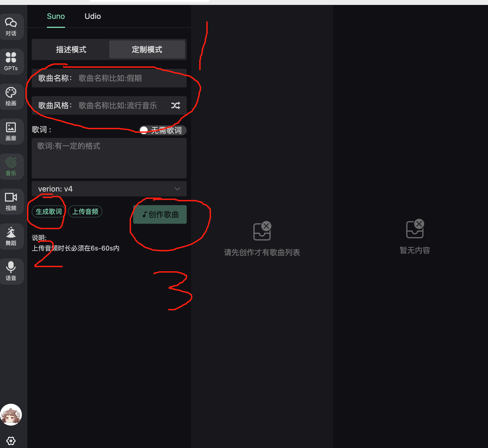Click the shuffle icon in 歌曲风格 field

coord(175,105)
